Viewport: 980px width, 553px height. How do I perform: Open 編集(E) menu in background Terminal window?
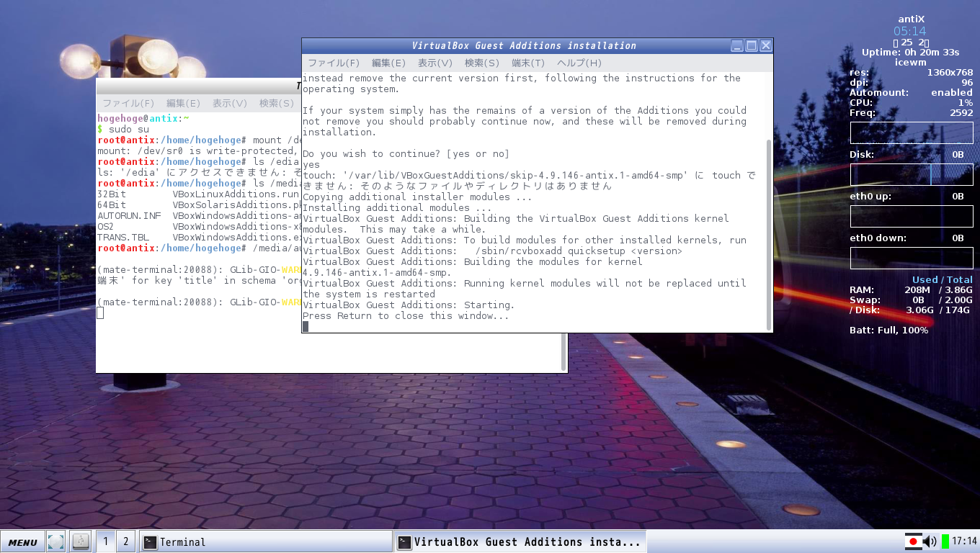(183, 104)
